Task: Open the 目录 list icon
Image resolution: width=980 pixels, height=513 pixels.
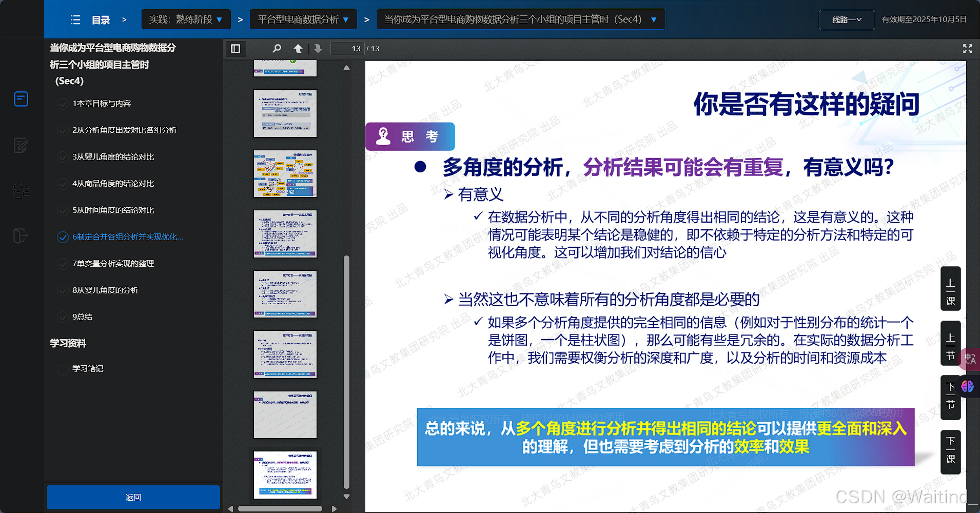Action: [75, 19]
